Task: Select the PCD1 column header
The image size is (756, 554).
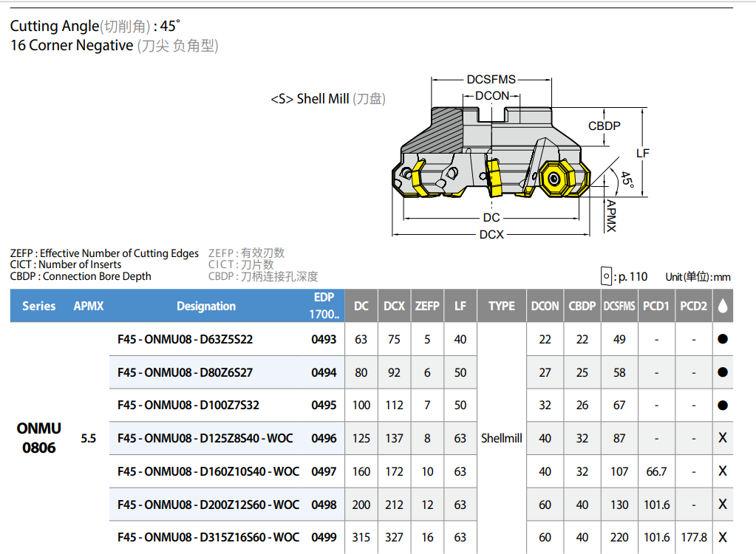Action: pyautogui.click(x=656, y=306)
